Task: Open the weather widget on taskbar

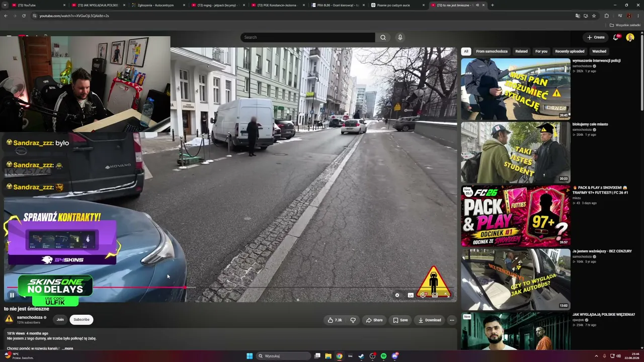Action: click(x=19, y=356)
